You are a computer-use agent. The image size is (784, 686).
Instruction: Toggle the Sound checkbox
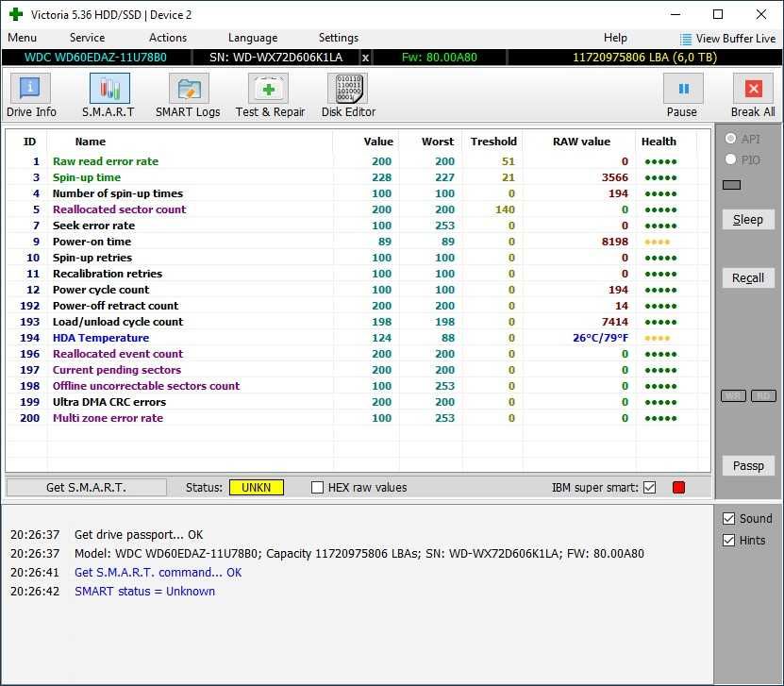(728, 518)
